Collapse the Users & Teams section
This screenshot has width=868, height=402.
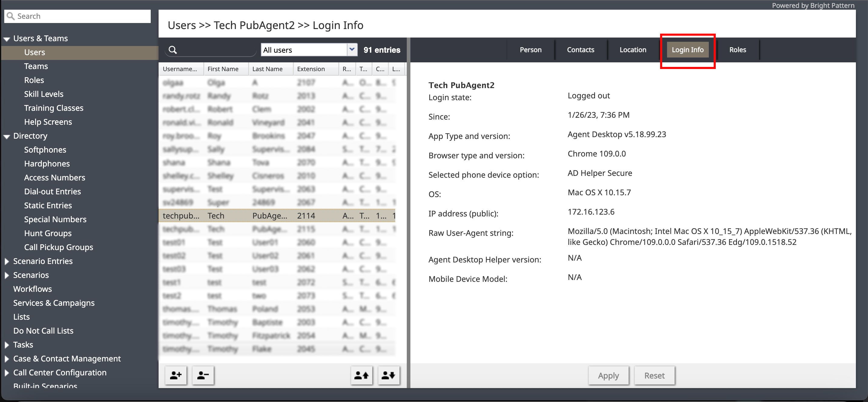(7, 39)
